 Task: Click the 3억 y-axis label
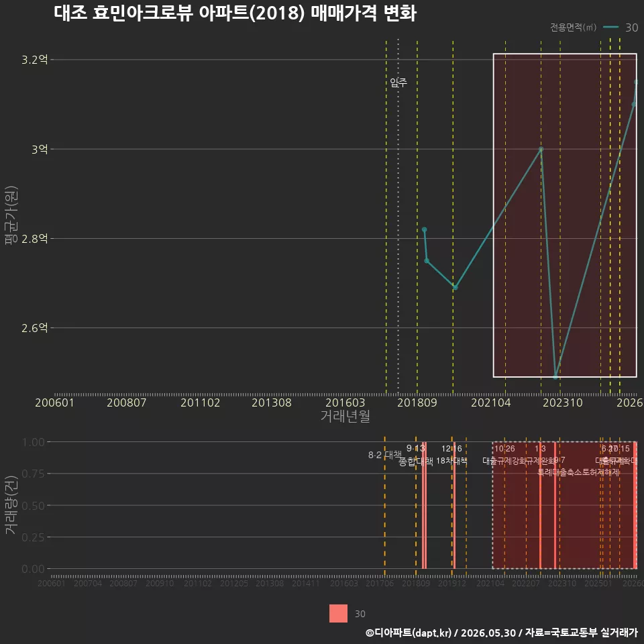click(x=40, y=149)
